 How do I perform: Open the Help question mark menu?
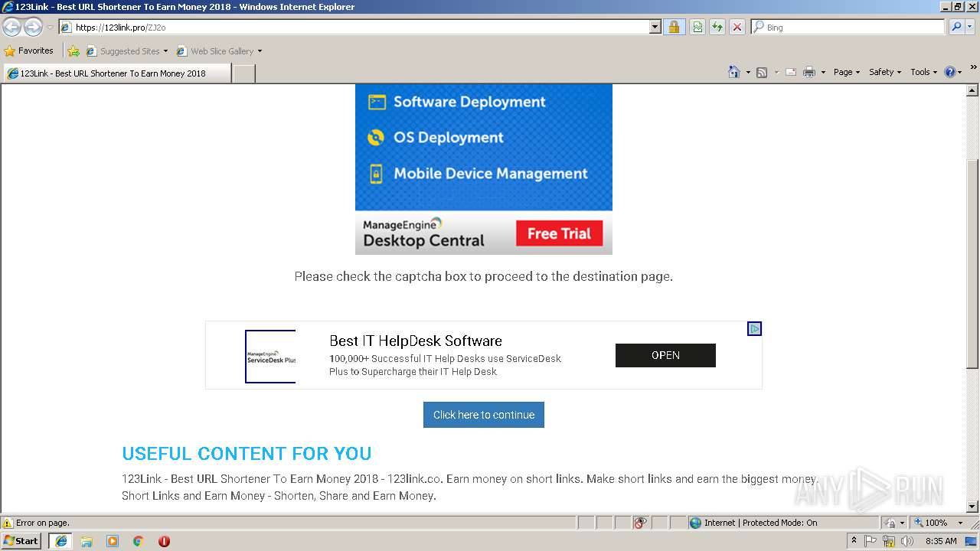pos(953,72)
